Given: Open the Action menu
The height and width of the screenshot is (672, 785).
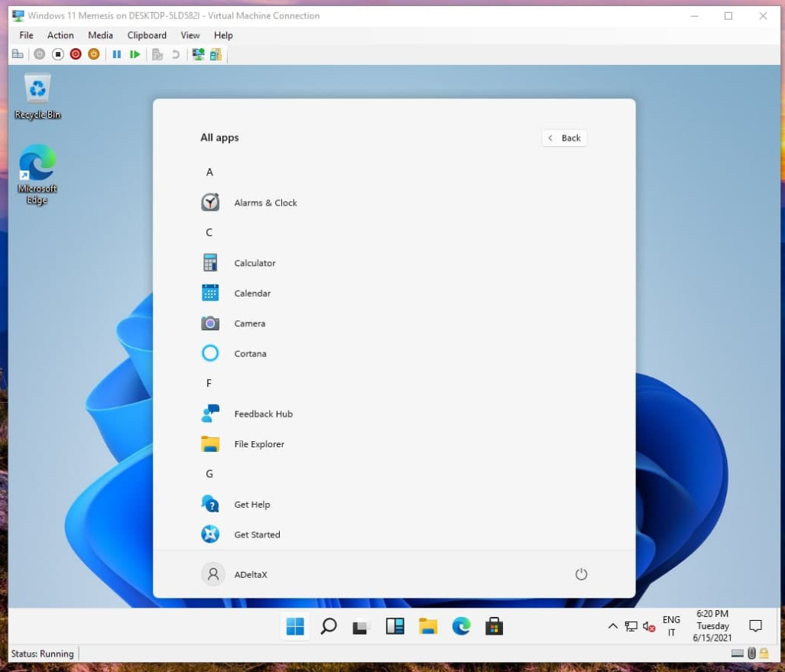Looking at the screenshot, I should pos(60,35).
